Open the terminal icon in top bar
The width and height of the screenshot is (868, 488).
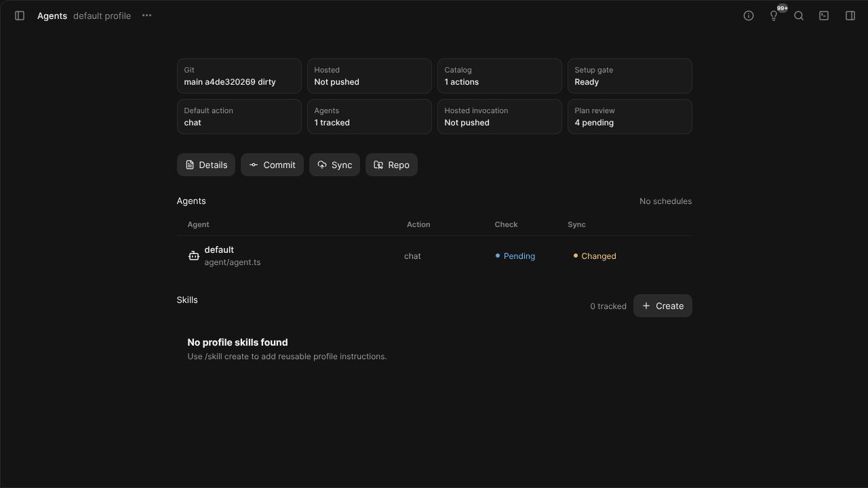pos(824,16)
